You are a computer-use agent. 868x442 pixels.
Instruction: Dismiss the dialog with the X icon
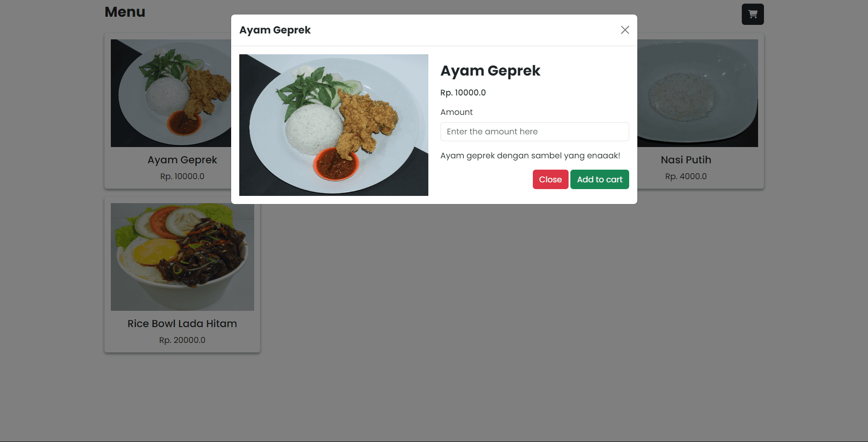click(625, 30)
